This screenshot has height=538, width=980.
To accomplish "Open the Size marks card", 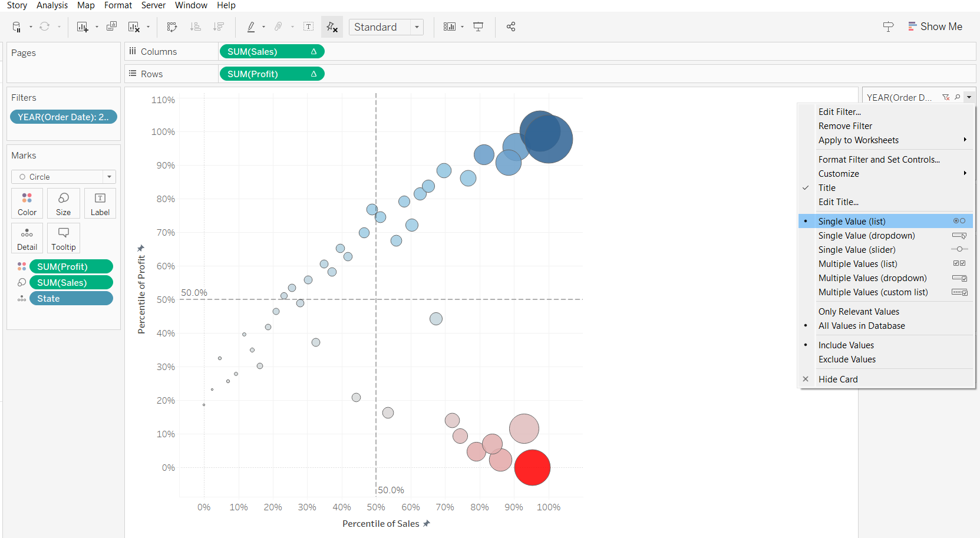I will (x=64, y=203).
